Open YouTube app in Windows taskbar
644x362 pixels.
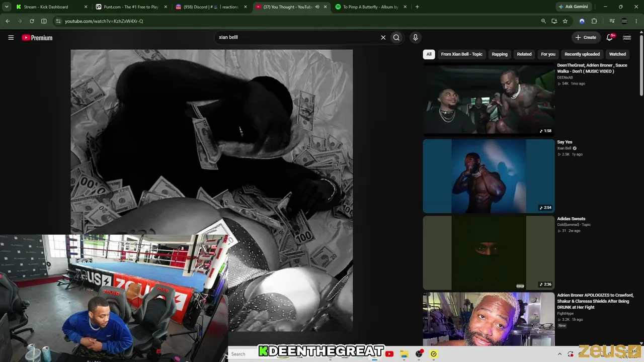(389, 354)
